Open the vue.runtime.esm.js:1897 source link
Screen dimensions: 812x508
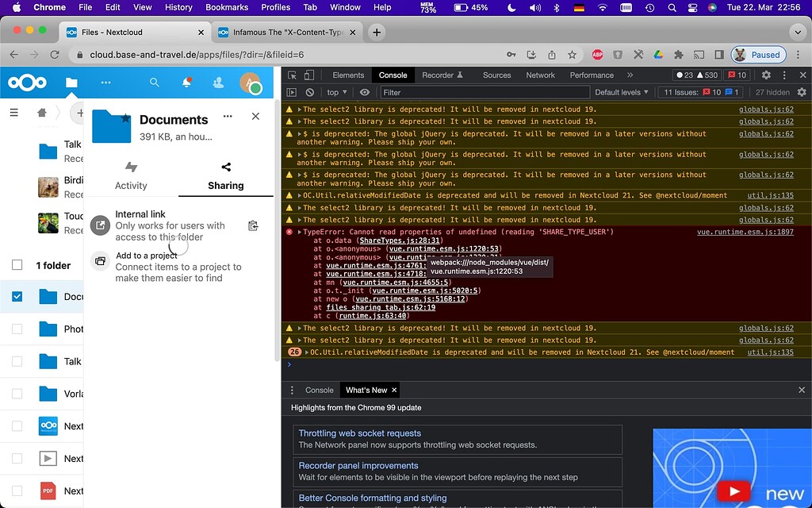tap(745, 233)
